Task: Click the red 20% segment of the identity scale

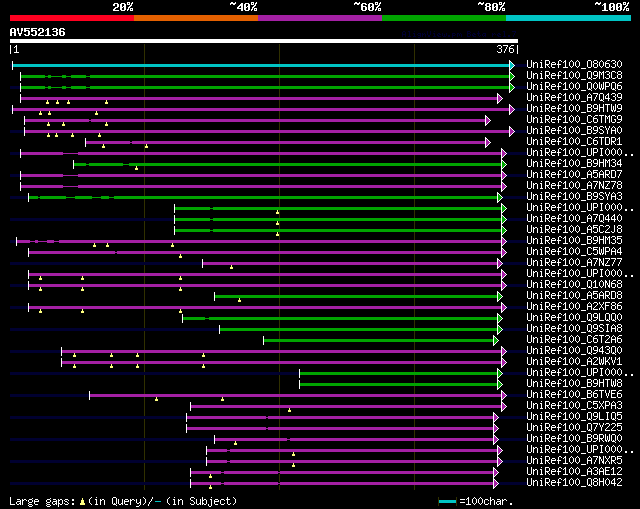Action: (72, 18)
